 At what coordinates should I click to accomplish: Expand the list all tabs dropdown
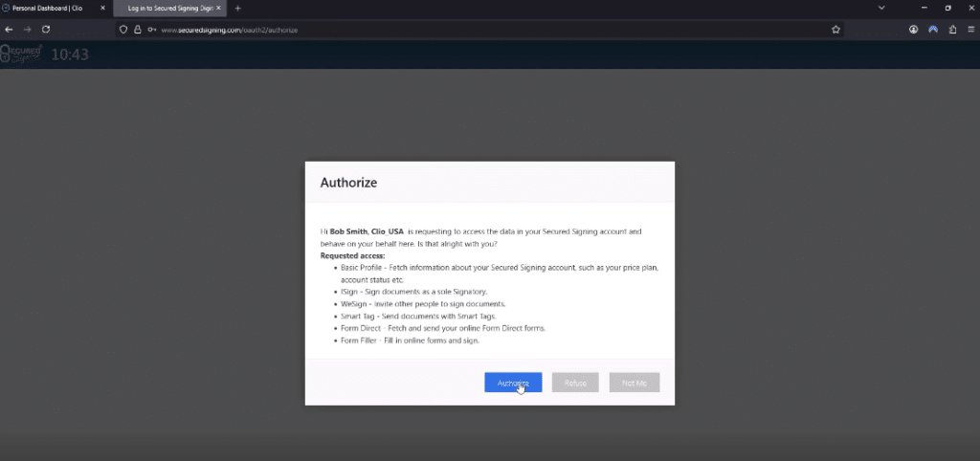[x=881, y=8]
